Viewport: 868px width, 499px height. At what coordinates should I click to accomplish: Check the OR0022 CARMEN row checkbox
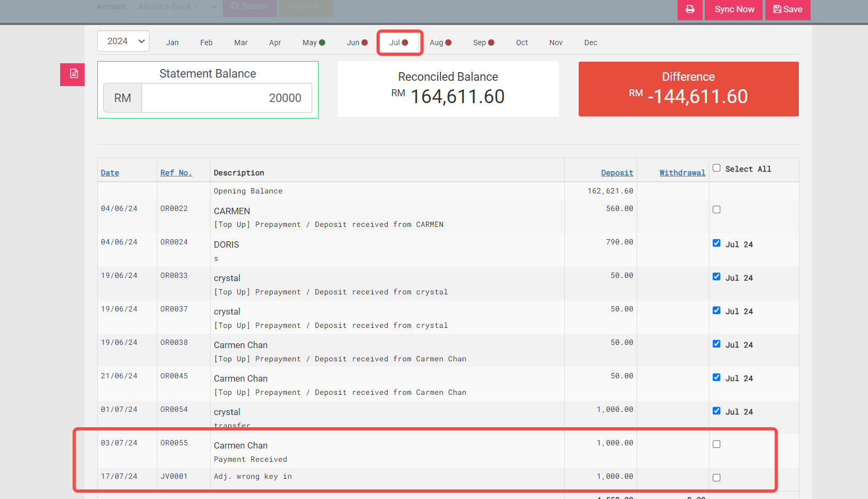pos(716,209)
